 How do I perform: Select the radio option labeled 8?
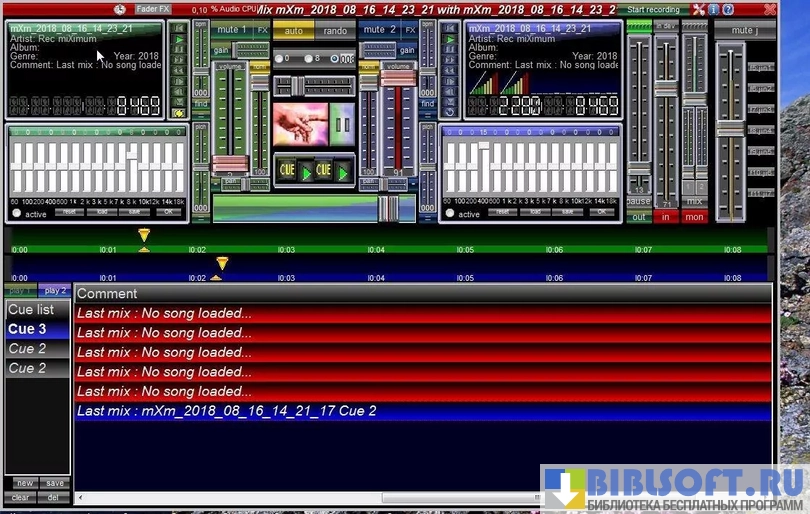[x=309, y=59]
